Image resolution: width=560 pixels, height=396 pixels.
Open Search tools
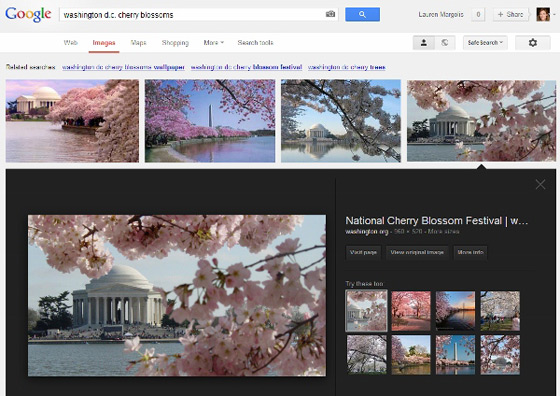[255, 42]
